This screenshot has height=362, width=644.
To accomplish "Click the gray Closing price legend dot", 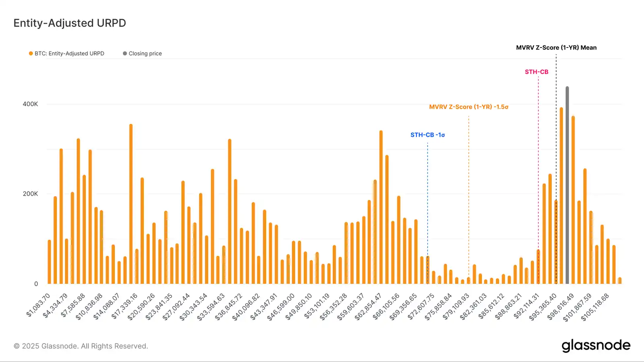I will tap(125, 53).
